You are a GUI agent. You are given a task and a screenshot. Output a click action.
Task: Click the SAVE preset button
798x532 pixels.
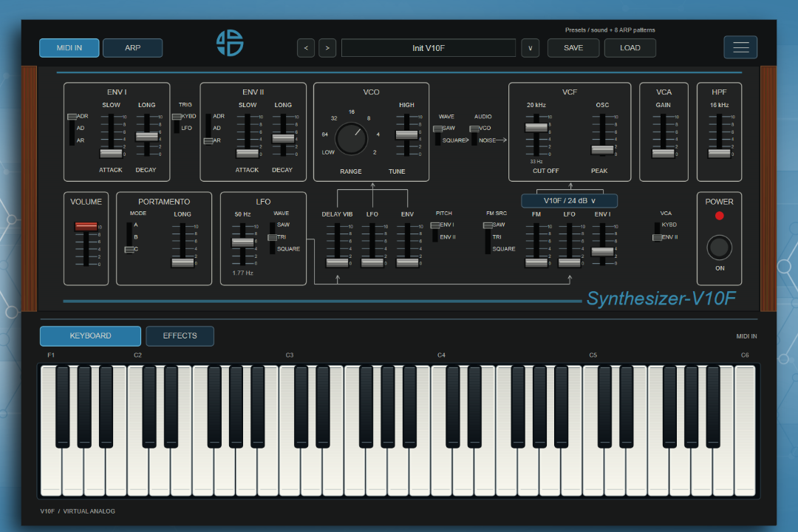pyautogui.click(x=573, y=48)
